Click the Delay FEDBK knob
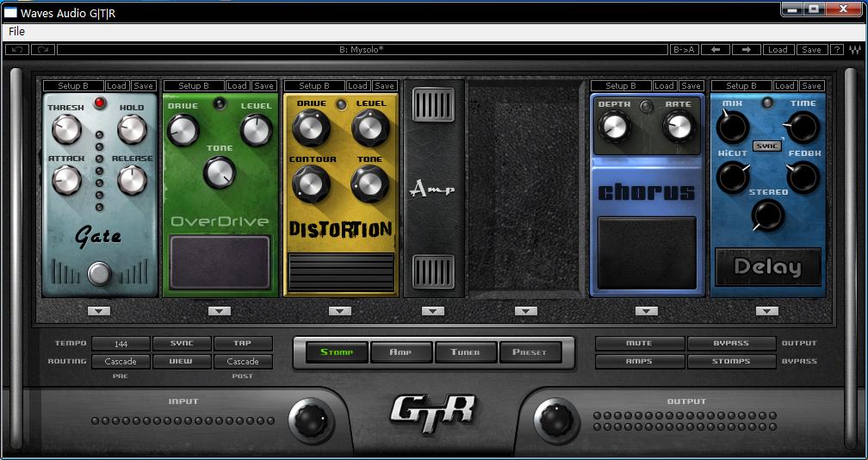 pos(803,177)
